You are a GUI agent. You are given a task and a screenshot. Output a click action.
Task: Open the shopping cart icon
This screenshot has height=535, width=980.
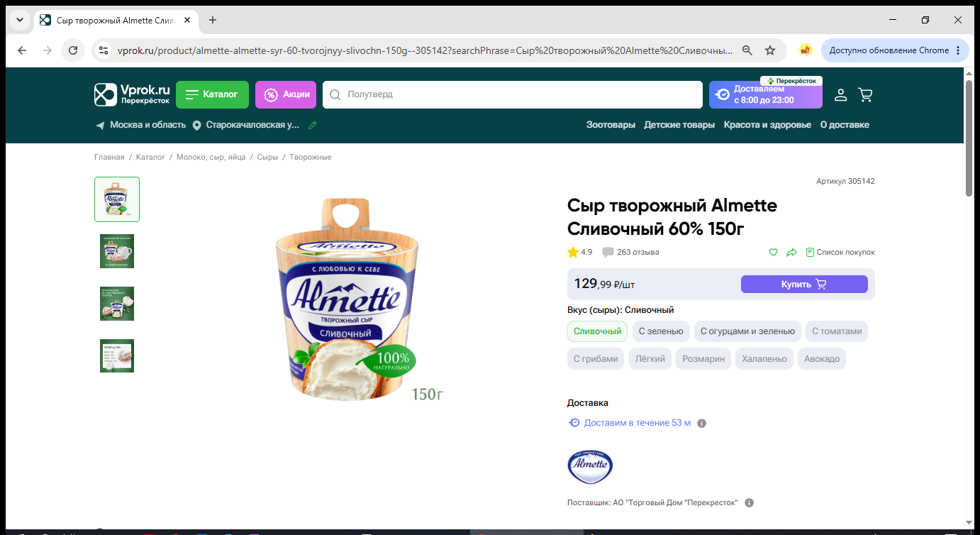click(x=865, y=94)
